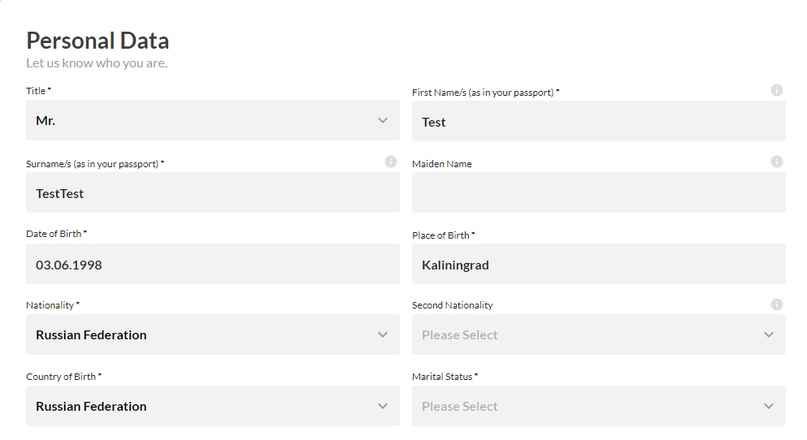Focus the First Name field containing Test
Screen dimensions: 807x440
tap(599, 121)
